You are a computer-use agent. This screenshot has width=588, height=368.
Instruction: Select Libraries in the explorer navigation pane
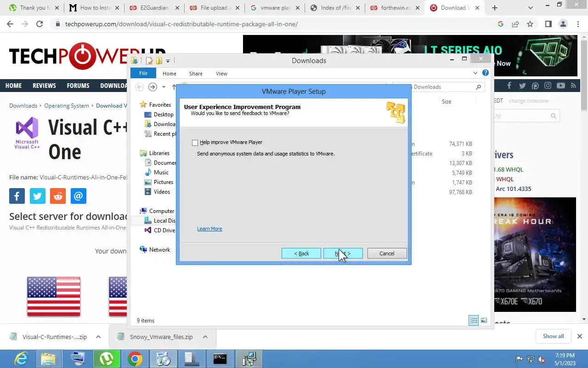tap(159, 153)
